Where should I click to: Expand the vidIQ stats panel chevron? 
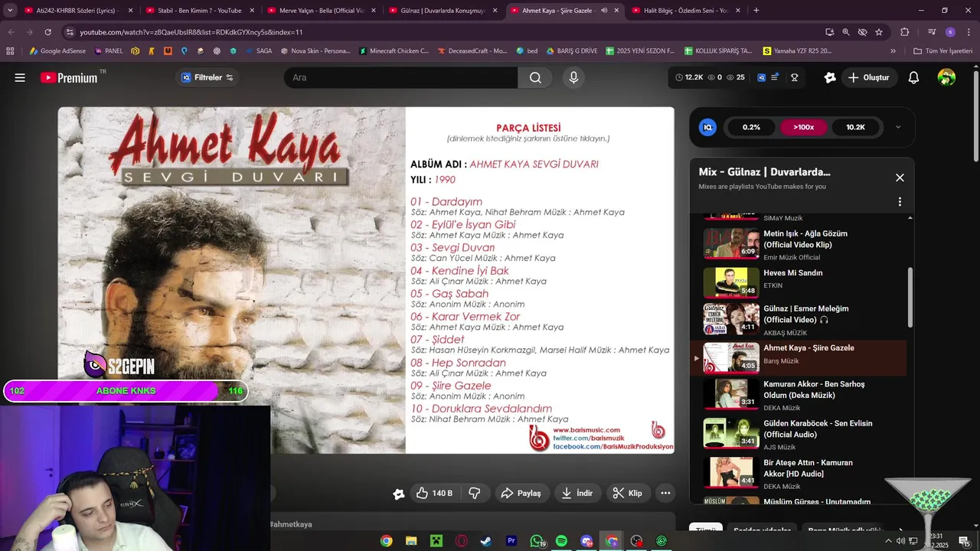(898, 127)
